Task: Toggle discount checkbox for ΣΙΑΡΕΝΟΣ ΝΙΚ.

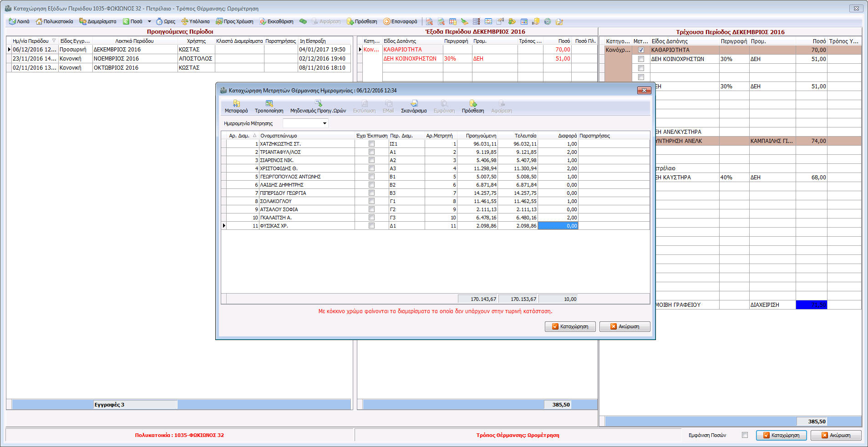Action: [x=371, y=160]
